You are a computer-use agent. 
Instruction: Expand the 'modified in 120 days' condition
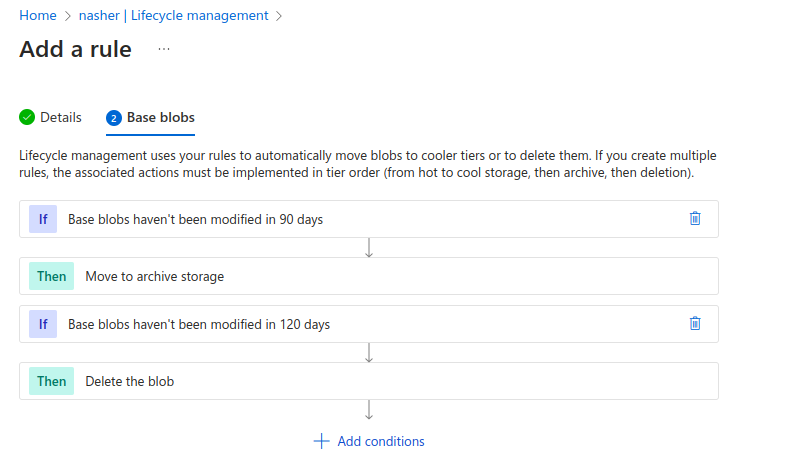pyautogui.click(x=198, y=324)
